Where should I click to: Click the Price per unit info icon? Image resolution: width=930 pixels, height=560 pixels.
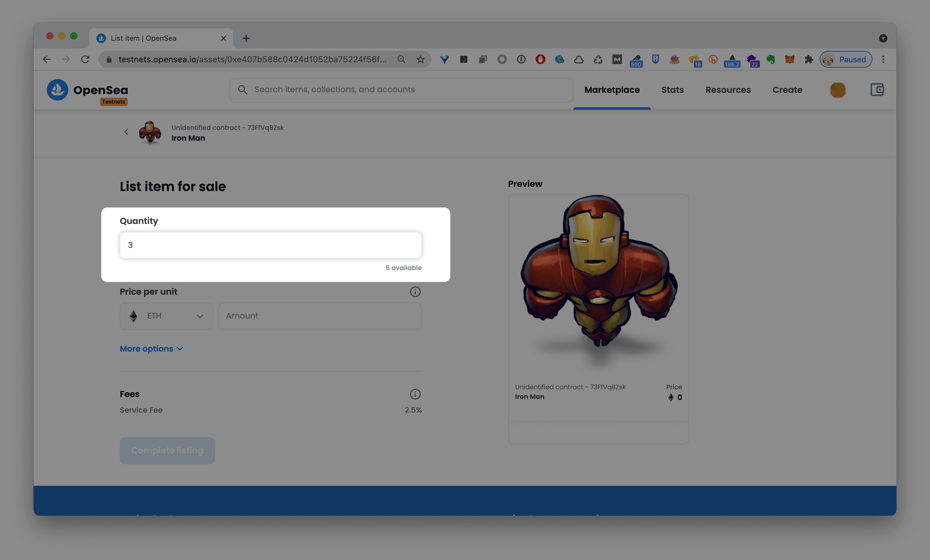coord(415,292)
